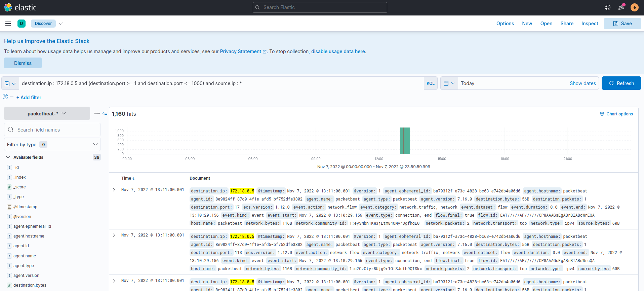Screen dimensions: 644x291
Task: Open the calendar quick date menu
Action: coord(449,83)
